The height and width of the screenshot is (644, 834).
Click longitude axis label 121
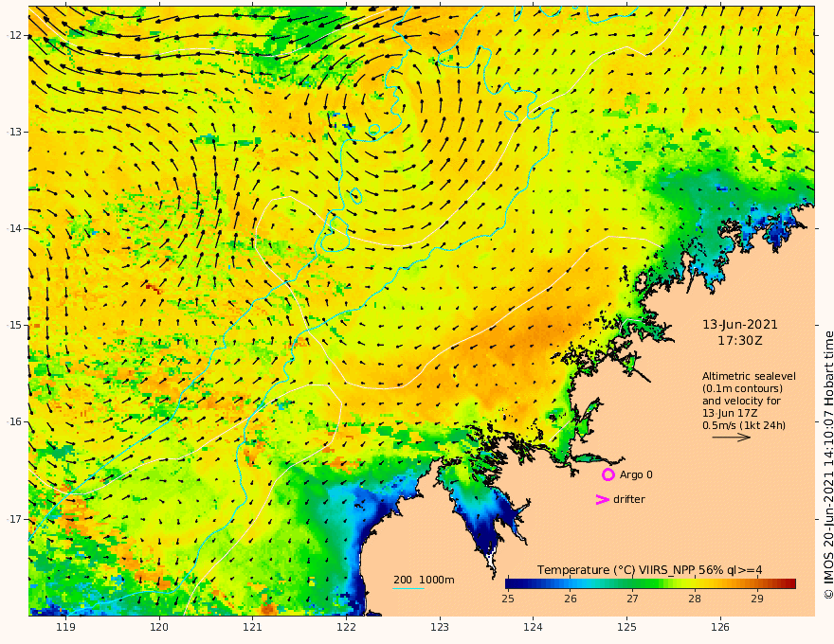pyautogui.click(x=253, y=628)
